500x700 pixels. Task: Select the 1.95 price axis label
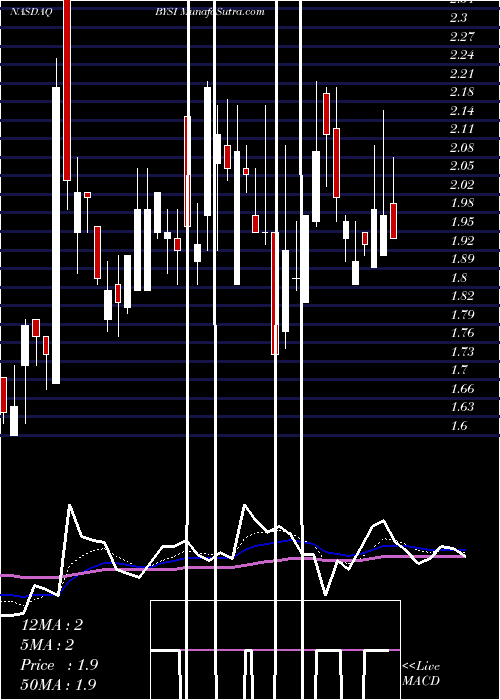pyautogui.click(x=462, y=222)
